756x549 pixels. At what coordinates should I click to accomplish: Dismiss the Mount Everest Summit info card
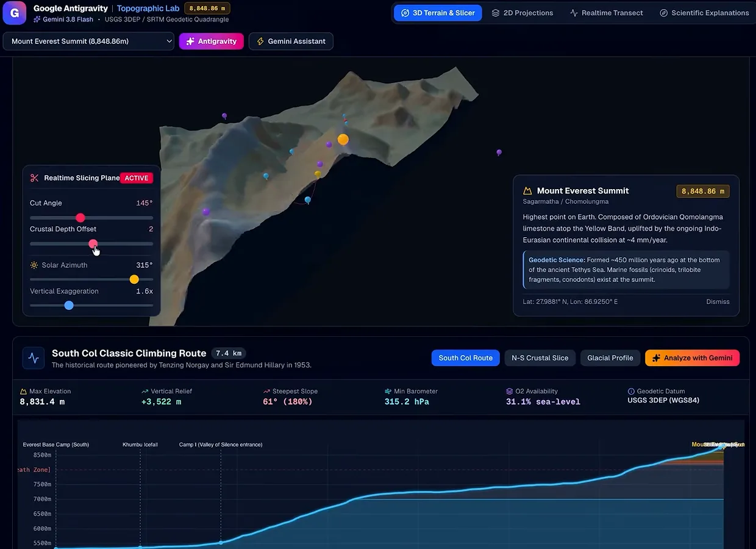pos(718,301)
